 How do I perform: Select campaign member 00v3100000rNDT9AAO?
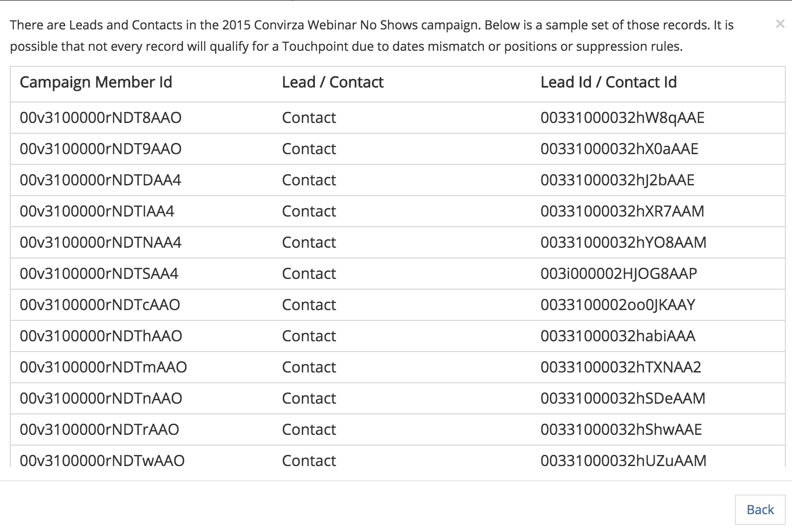click(101, 149)
